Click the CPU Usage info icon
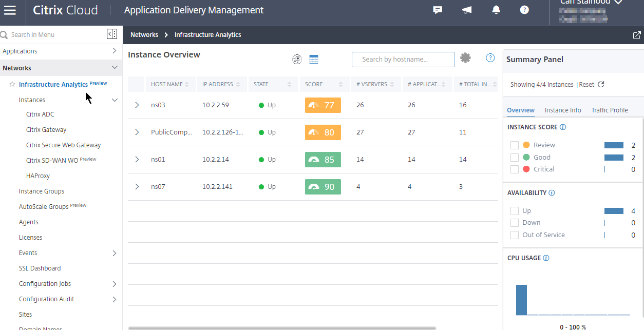This screenshot has width=644, height=330. pos(546,258)
